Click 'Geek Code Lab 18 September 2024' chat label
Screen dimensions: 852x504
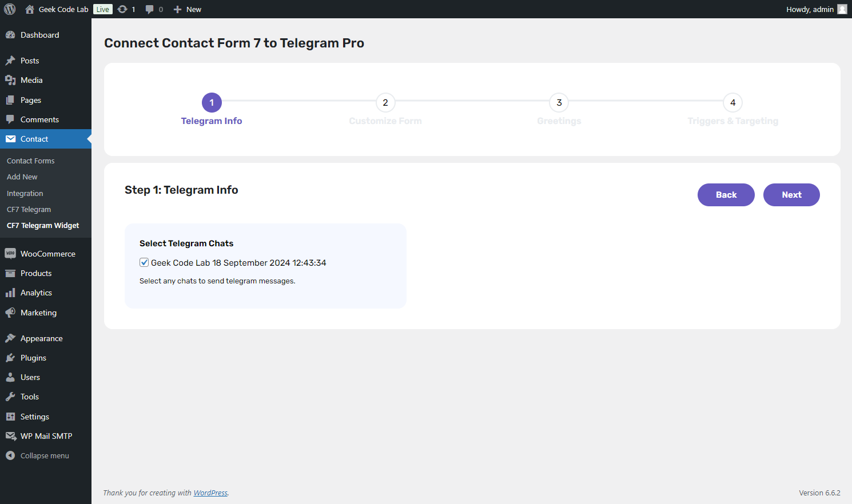pyautogui.click(x=238, y=263)
